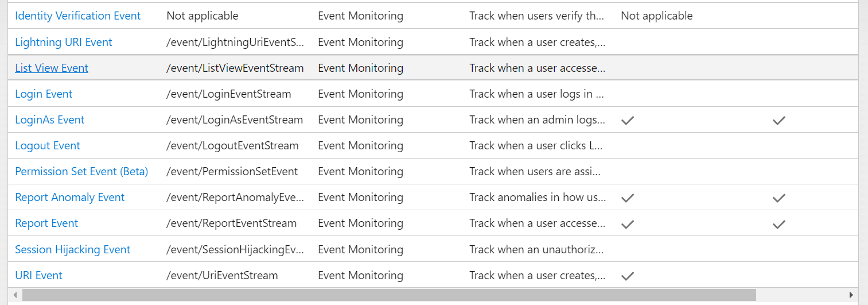Open the Permission Set Event (Beta) link
This screenshot has height=305, width=868.
pyautogui.click(x=81, y=171)
